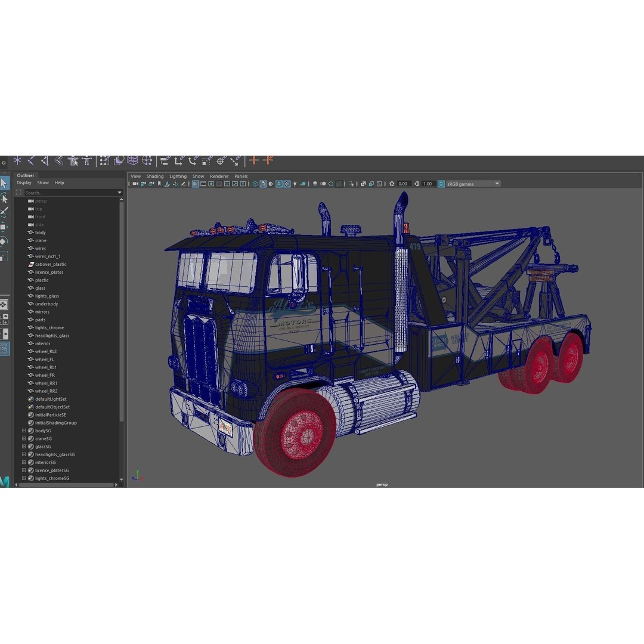Click the exposure value field
Viewport: 644px width, 644px height.
click(403, 184)
